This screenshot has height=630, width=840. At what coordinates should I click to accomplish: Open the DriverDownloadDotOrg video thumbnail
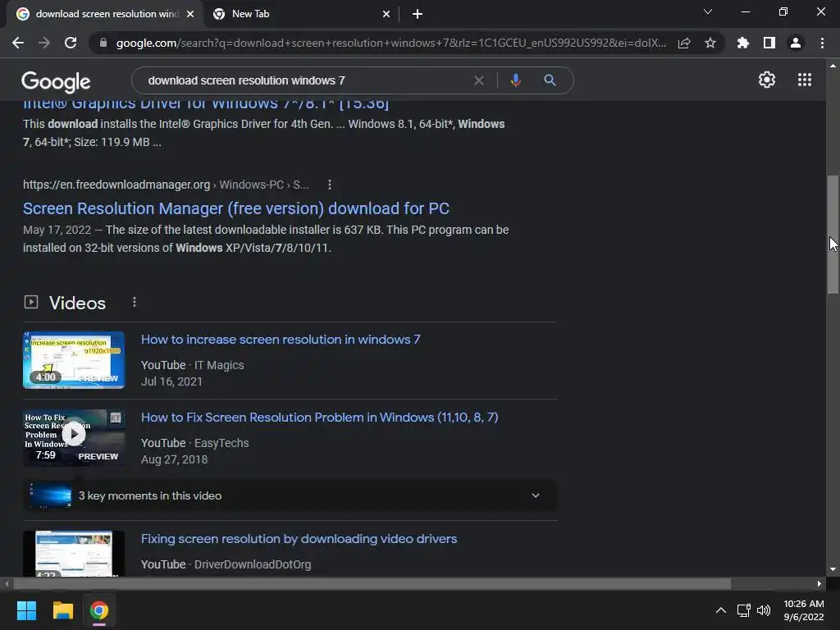pyautogui.click(x=74, y=554)
